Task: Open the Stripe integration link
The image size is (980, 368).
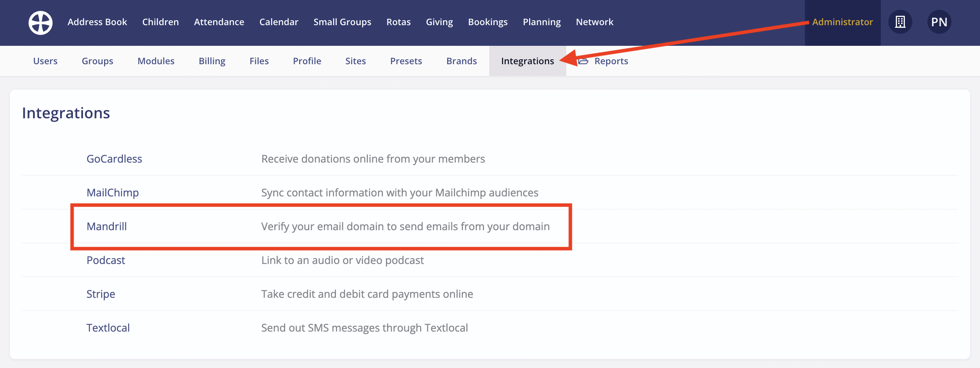Action: point(101,294)
